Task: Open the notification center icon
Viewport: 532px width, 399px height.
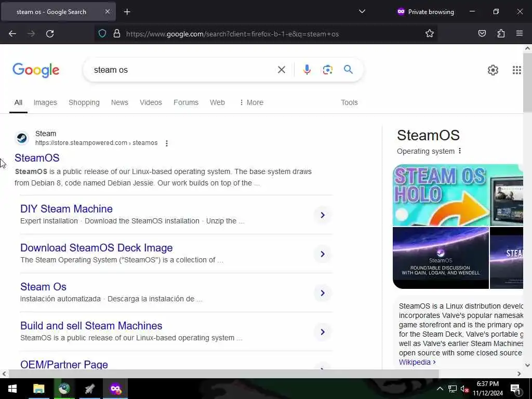Action: [515, 389]
